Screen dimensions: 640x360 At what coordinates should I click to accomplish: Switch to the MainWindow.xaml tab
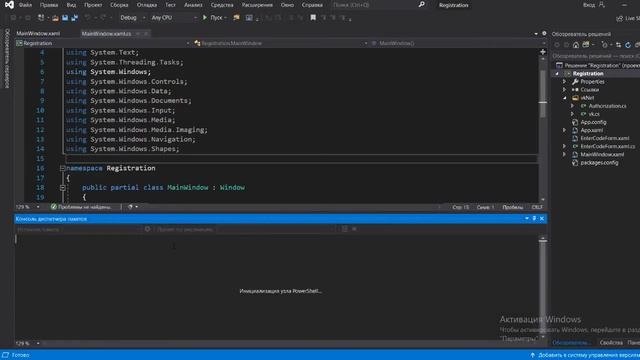pos(38,33)
